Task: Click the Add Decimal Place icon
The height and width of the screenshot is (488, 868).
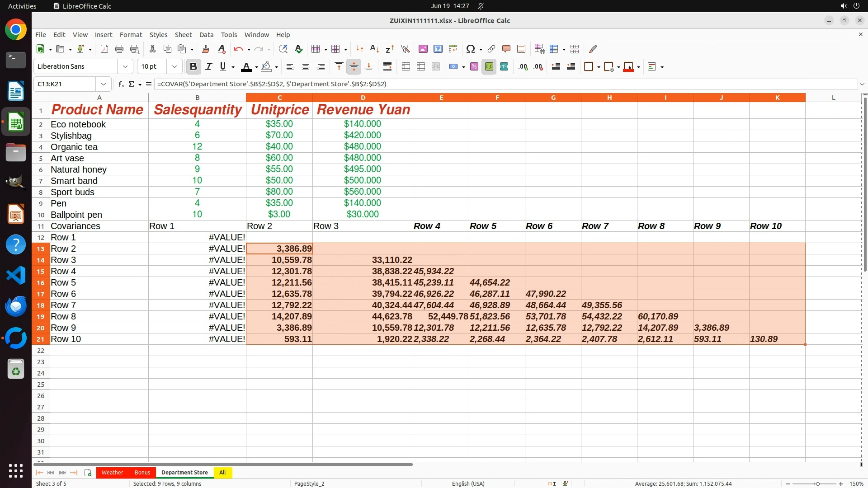Action: (x=523, y=67)
